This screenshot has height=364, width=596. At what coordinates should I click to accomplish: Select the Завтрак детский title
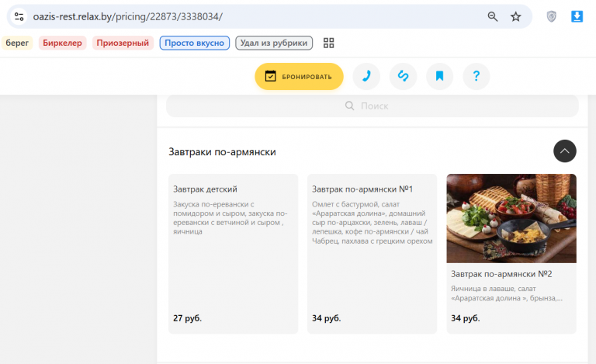(x=205, y=189)
